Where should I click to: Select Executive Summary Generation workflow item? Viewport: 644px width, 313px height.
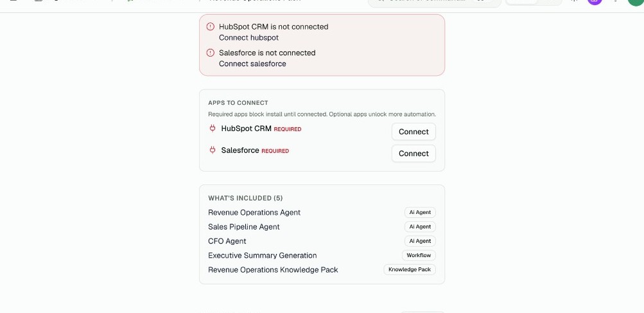[x=263, y=255]
